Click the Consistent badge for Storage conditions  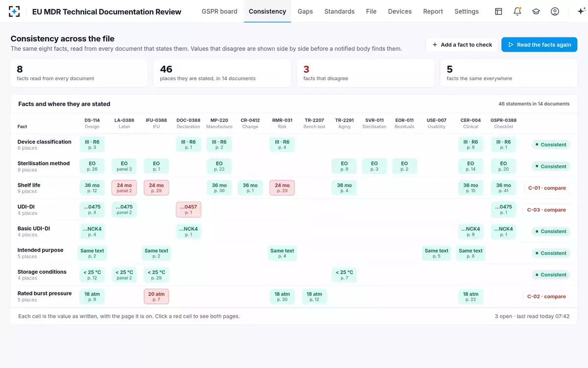coord(551,275)
